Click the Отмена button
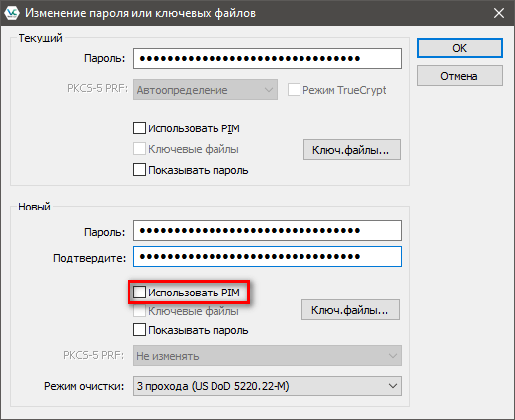515x420 pixels. click(460, 76)
